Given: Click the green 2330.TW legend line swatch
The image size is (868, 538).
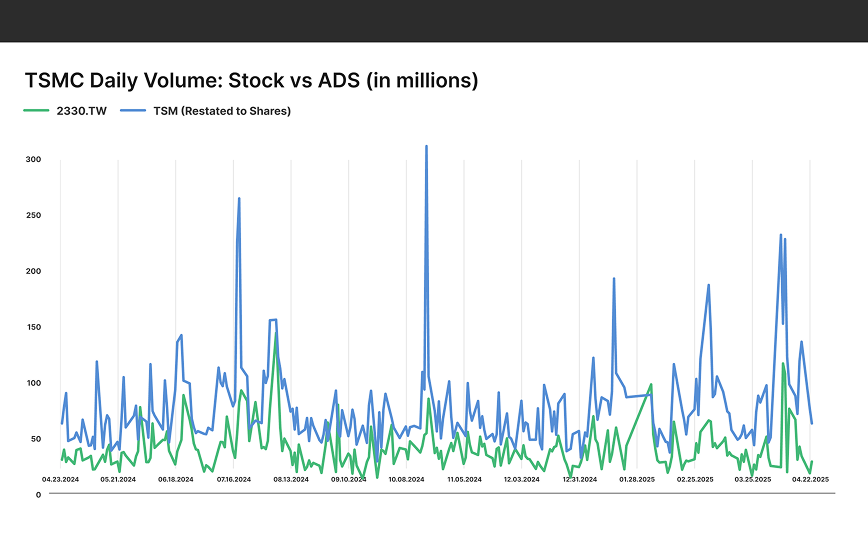Looking at the screenshot, I should [37, 111].
